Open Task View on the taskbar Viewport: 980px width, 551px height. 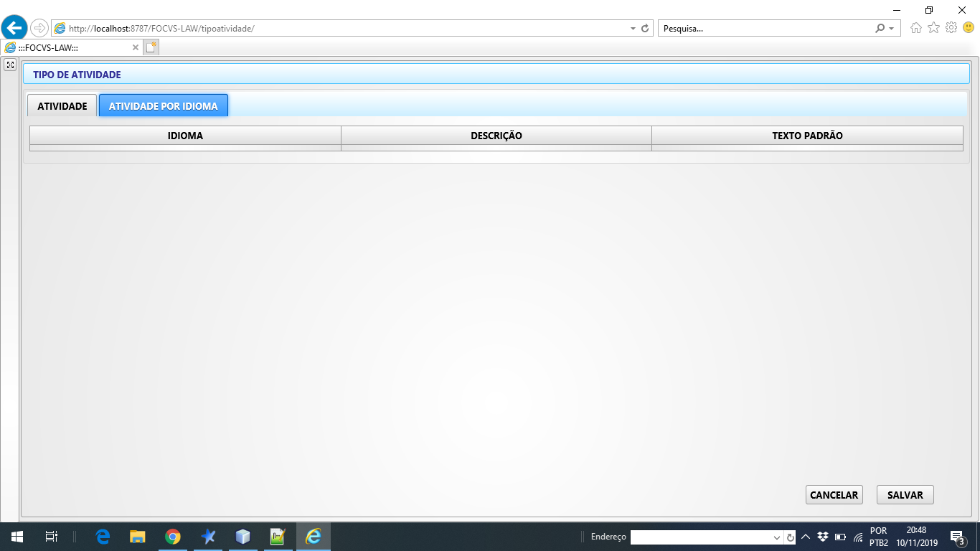[x=52, y=537]
